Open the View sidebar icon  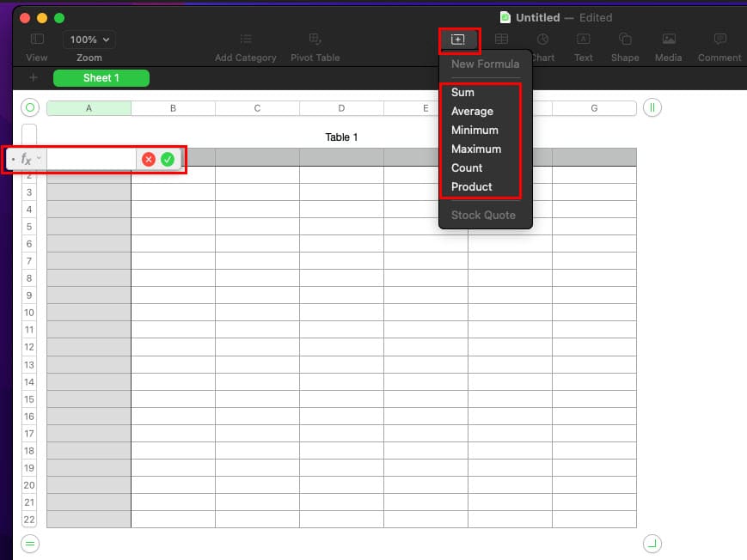tap(37, 39)
